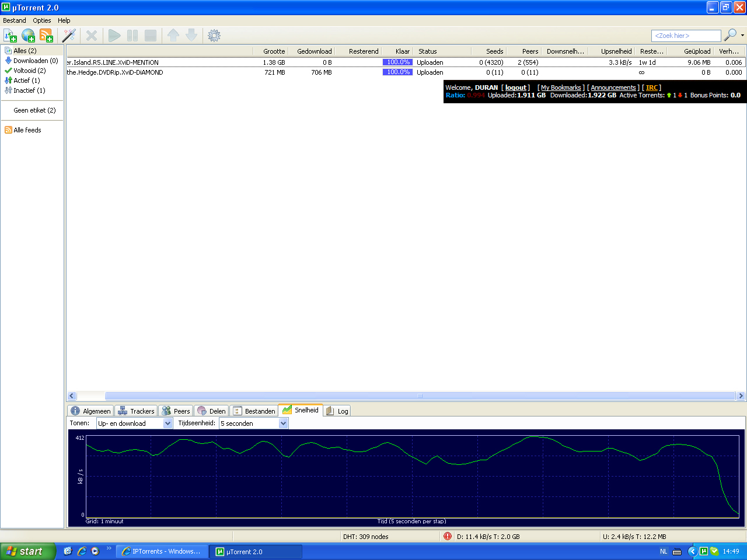Click the Add Torrent toolbar icon
Screen dimensions: 747x560
click(10, 36)
